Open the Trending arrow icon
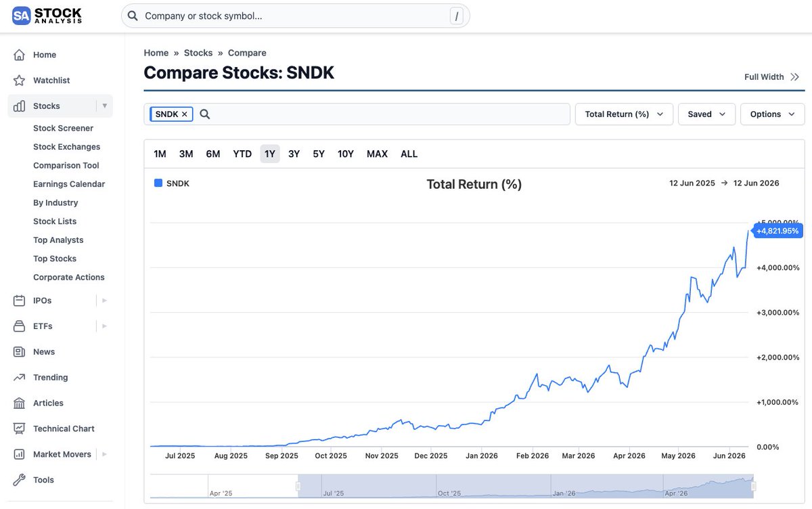 20,378
